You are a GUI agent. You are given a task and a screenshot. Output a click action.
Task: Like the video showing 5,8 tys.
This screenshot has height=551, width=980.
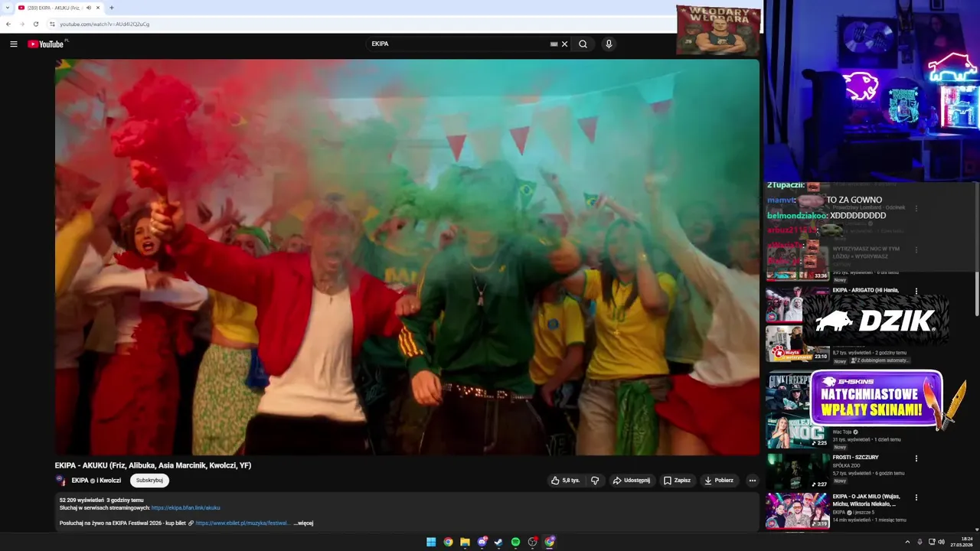[565, 481]
